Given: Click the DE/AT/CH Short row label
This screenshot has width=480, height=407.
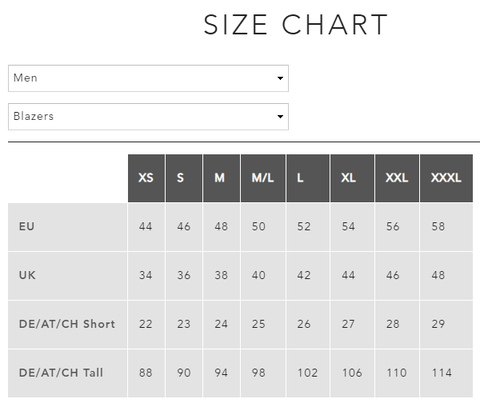Looking at the screenshot, I should (x=67, y=324).
